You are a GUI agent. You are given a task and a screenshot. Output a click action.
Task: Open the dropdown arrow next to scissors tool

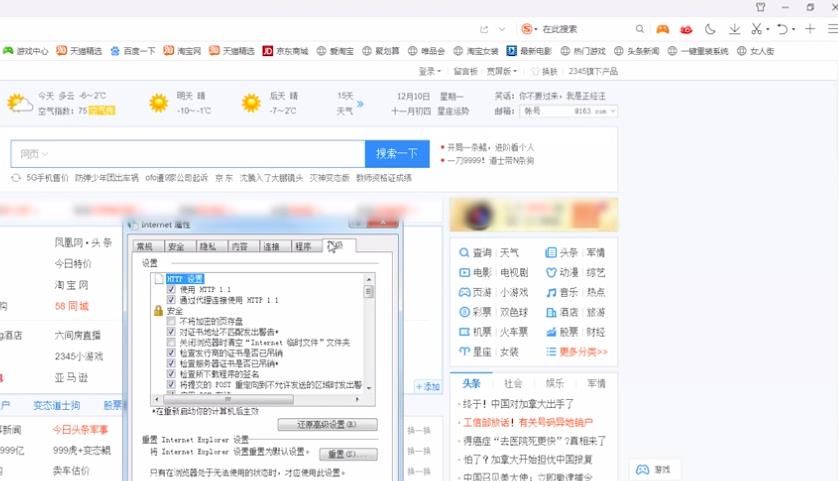[x=767, y=29]
